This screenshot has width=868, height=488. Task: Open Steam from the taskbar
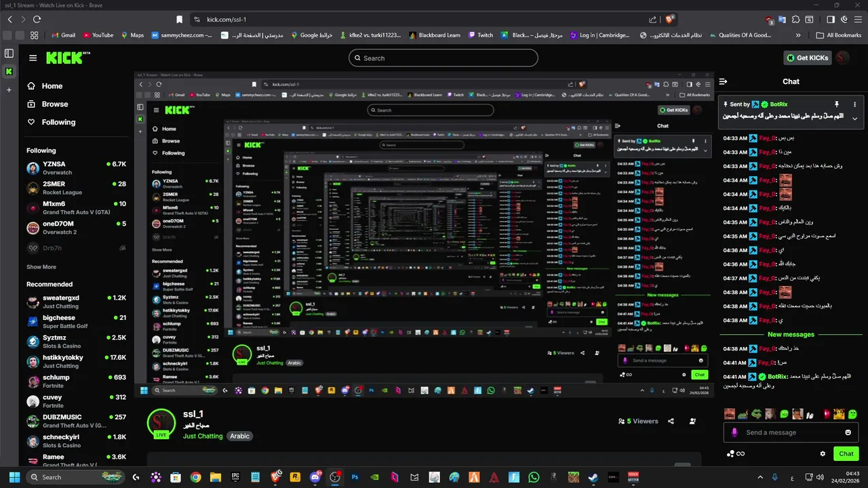click(593, 477)
